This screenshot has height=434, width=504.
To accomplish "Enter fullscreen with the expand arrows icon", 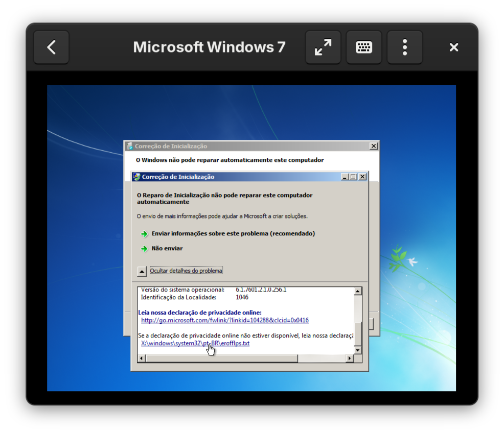I will [x=323, y=47].
